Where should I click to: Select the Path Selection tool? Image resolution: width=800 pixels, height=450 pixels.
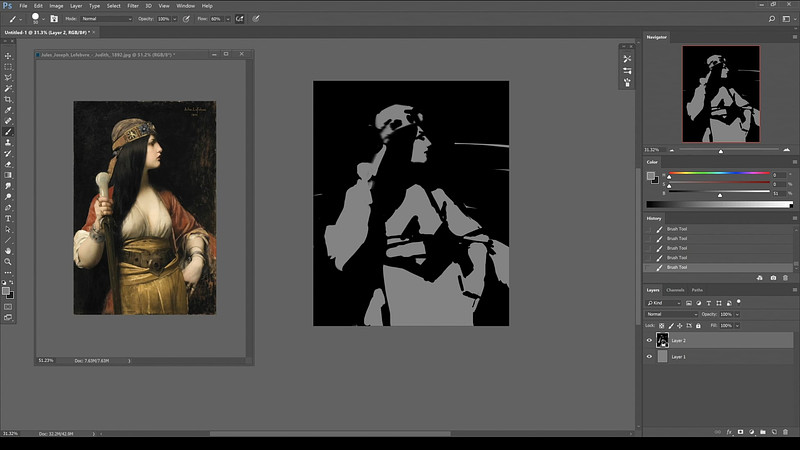(8, 229)
